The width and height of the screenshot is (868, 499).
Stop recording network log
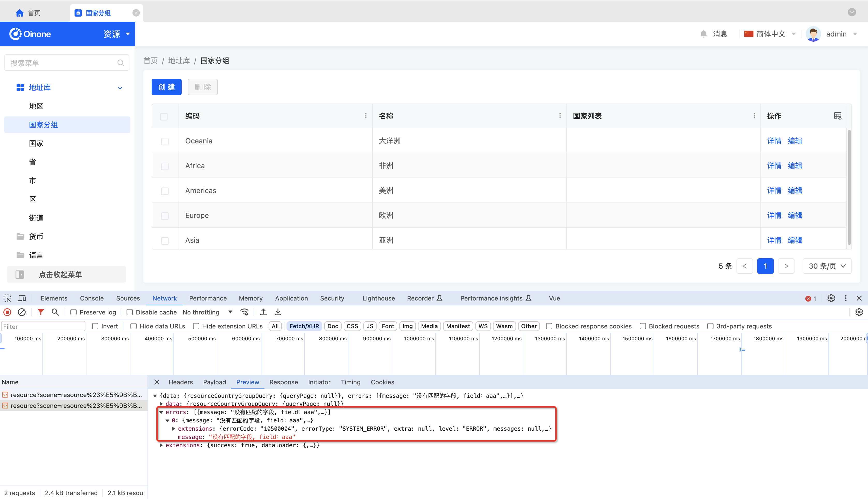point(7,312)
